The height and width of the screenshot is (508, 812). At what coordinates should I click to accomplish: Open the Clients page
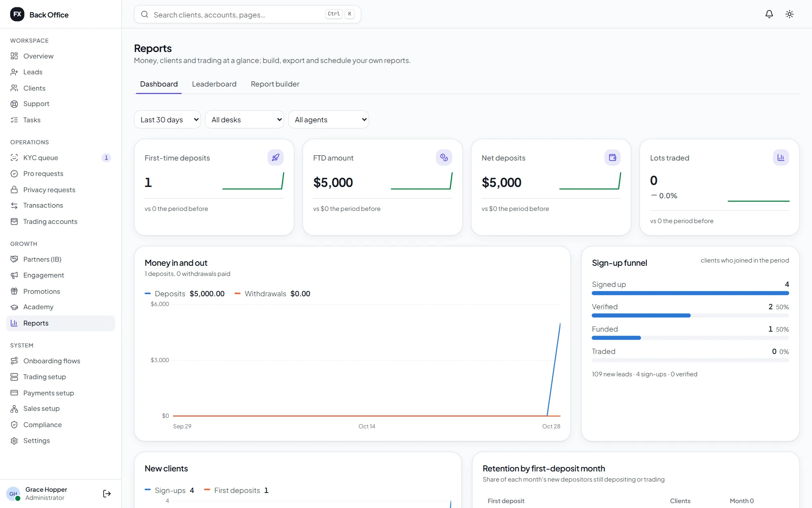click(x=60, y=88)
